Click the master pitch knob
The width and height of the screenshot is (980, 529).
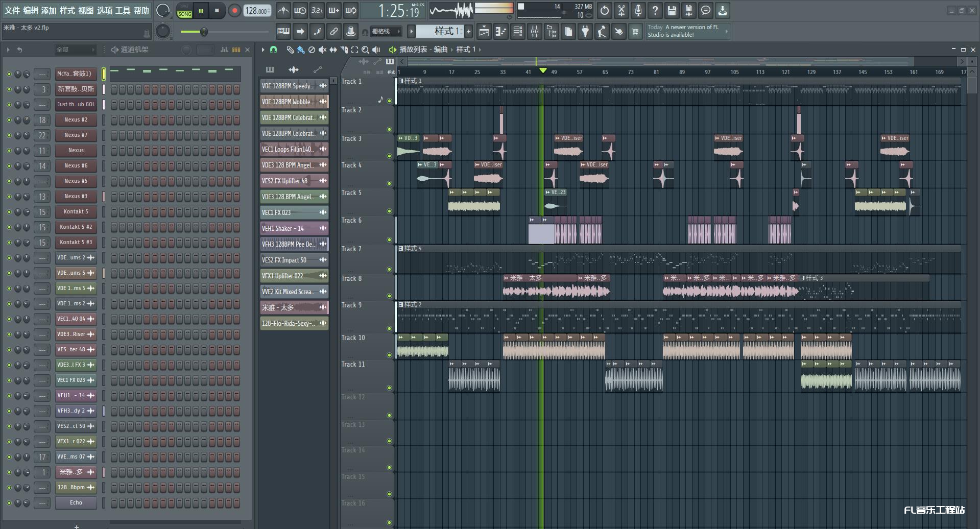[x=162, y=32]
